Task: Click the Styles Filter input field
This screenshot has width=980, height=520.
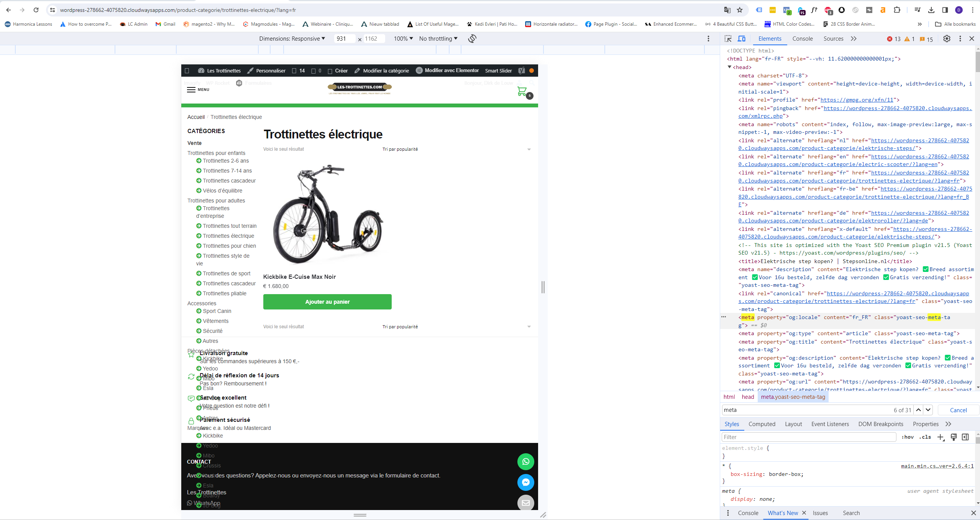Action: 809,437
